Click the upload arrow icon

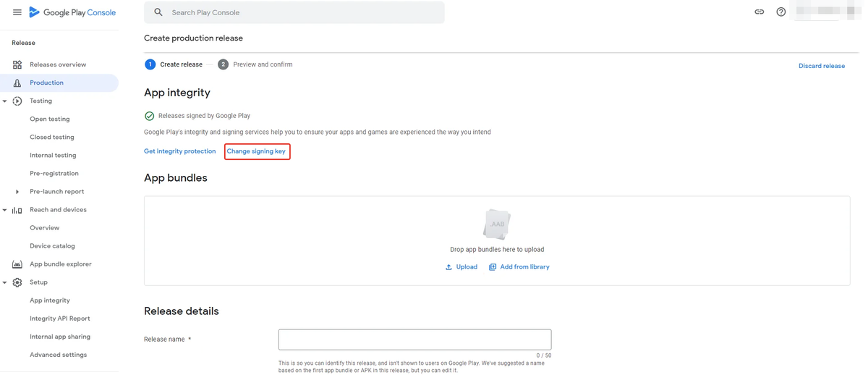coord(448,267)
